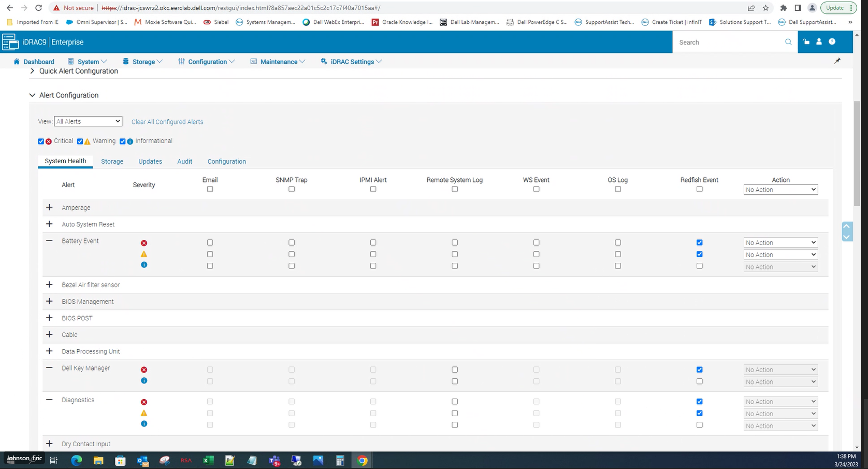Expand the Amperage alert category

49,207
